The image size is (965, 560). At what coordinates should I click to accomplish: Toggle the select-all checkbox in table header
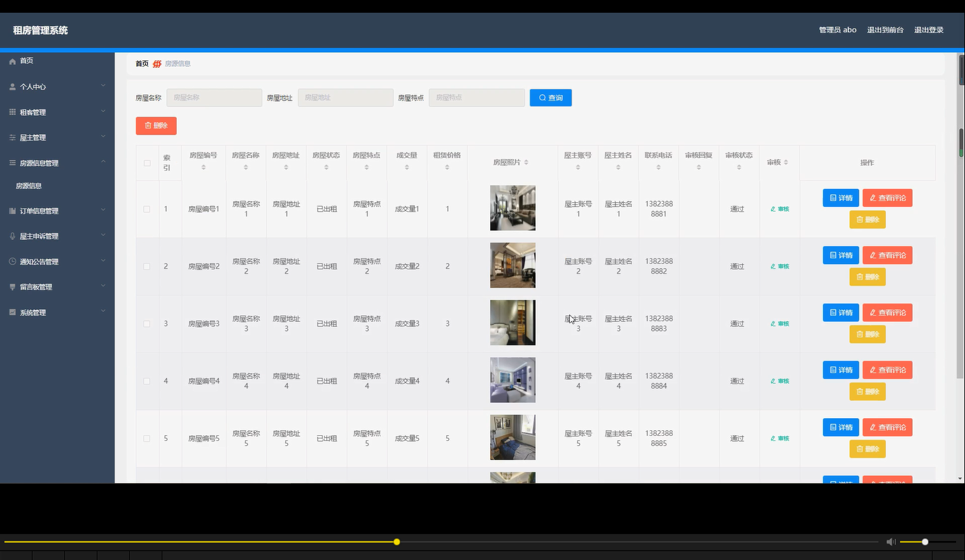147,163
